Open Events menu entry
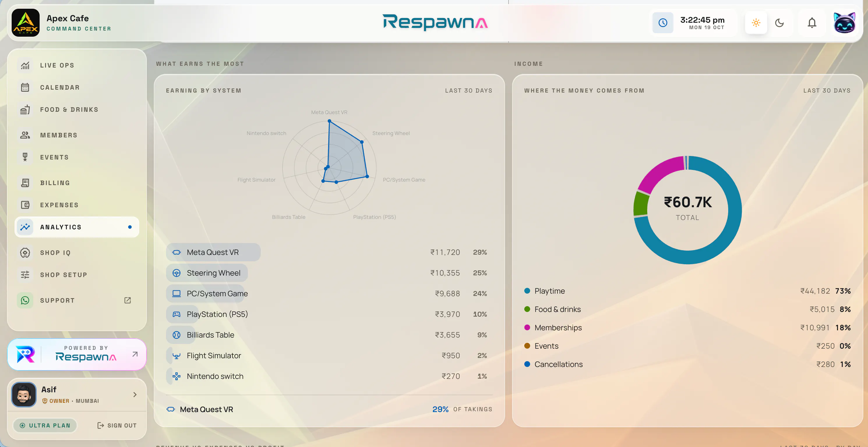868x447 pixels. (x=77, y=157)
